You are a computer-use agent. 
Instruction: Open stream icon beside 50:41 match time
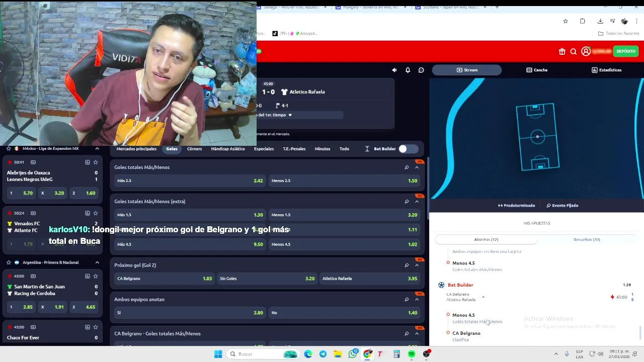33,162
